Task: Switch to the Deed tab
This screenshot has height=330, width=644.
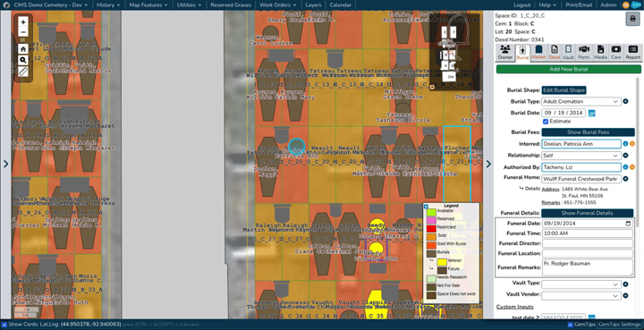Action: click(554, 53)
